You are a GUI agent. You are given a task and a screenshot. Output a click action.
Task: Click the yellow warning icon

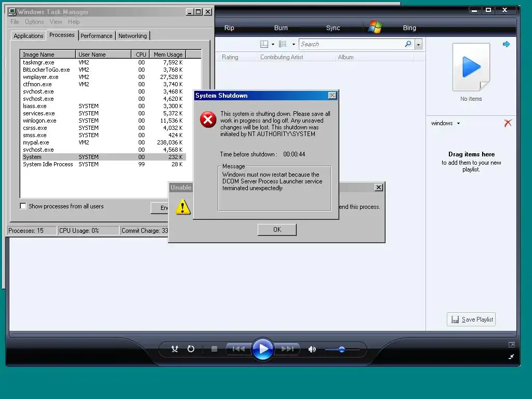182,207
